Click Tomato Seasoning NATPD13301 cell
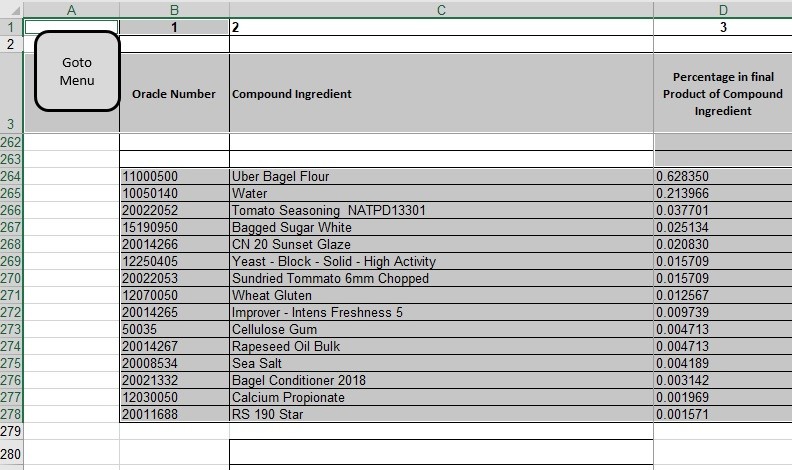 click(441, 210)
